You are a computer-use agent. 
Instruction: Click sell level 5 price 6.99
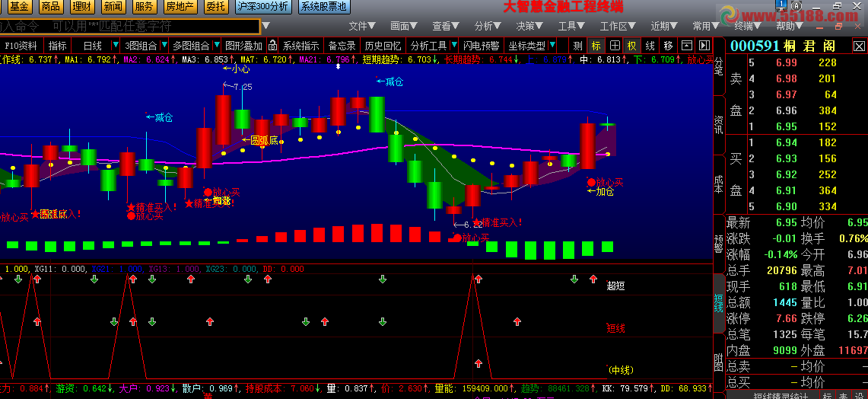786,62
